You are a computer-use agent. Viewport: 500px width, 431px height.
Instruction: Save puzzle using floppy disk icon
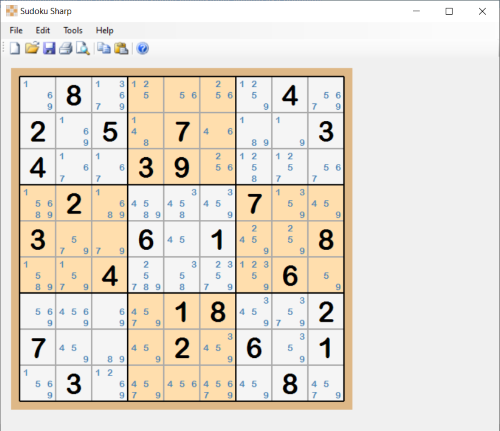[49, 48]
